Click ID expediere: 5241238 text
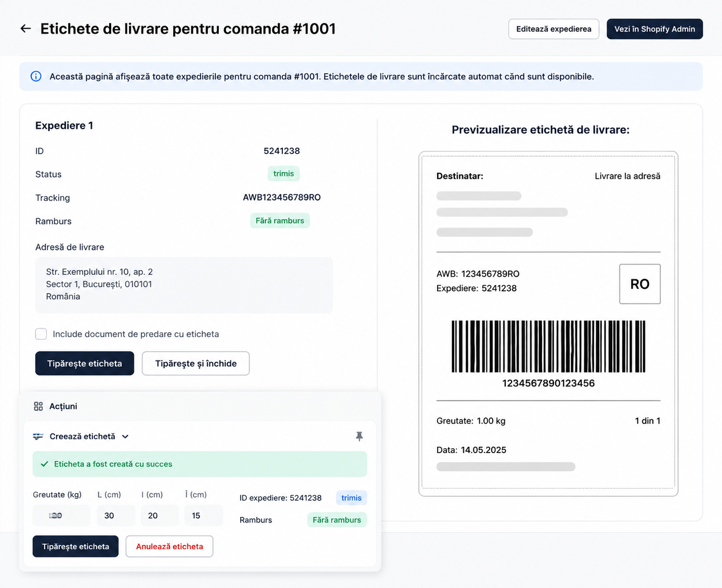The height and width of the screenshot is (588, 722). [x=281, y=498]
